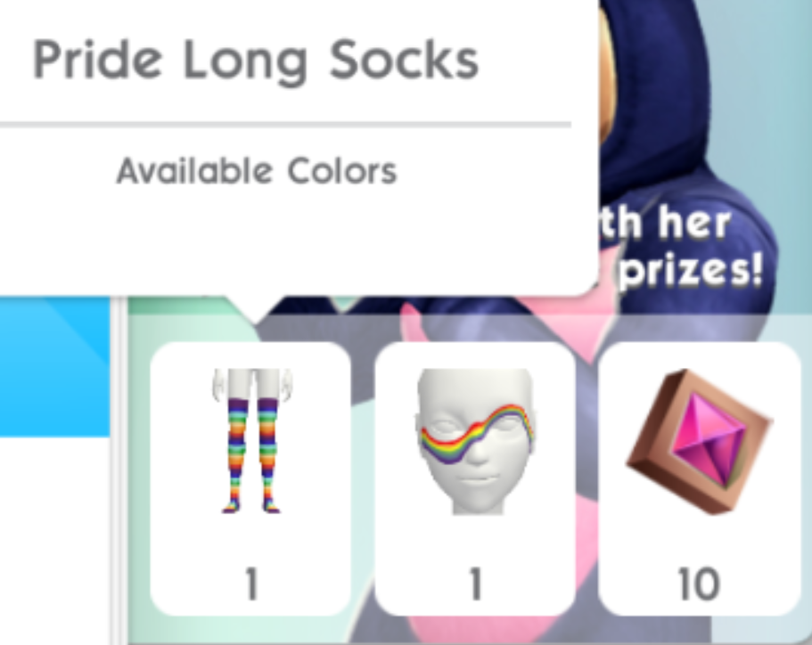Click the quantity 1 under socks
Image resolution: width=812 pixels, height=645 pixels.
tap(251, 584)
